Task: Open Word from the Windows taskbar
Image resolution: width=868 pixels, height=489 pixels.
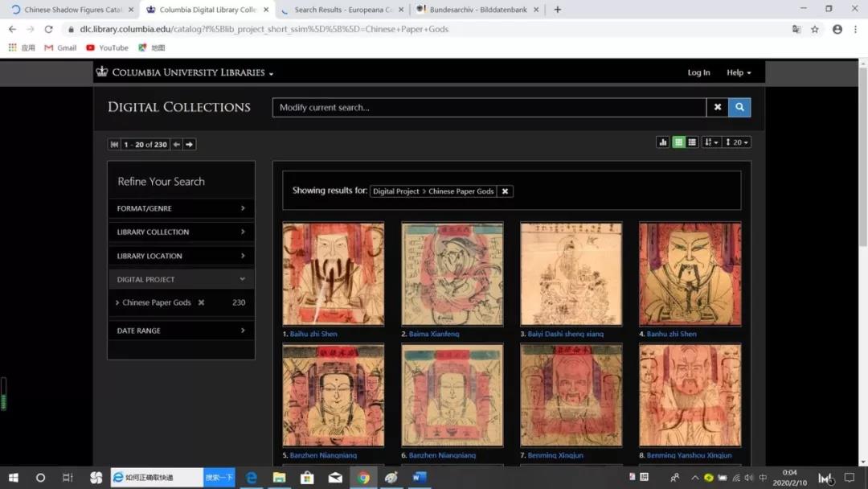Action: 420,478
